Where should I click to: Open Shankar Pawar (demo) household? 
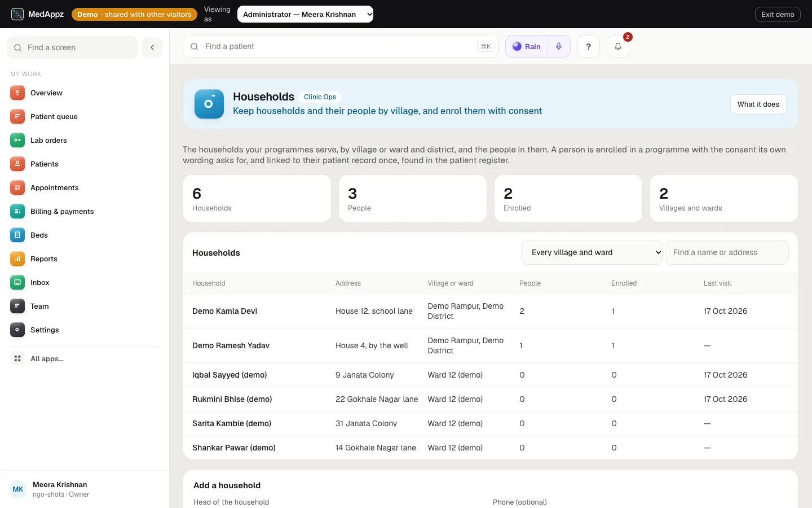coord(491,448)
